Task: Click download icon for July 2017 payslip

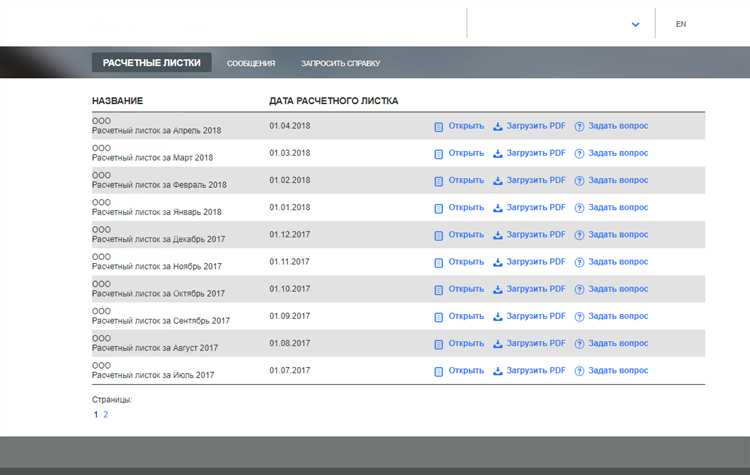Action: point(497,370)
